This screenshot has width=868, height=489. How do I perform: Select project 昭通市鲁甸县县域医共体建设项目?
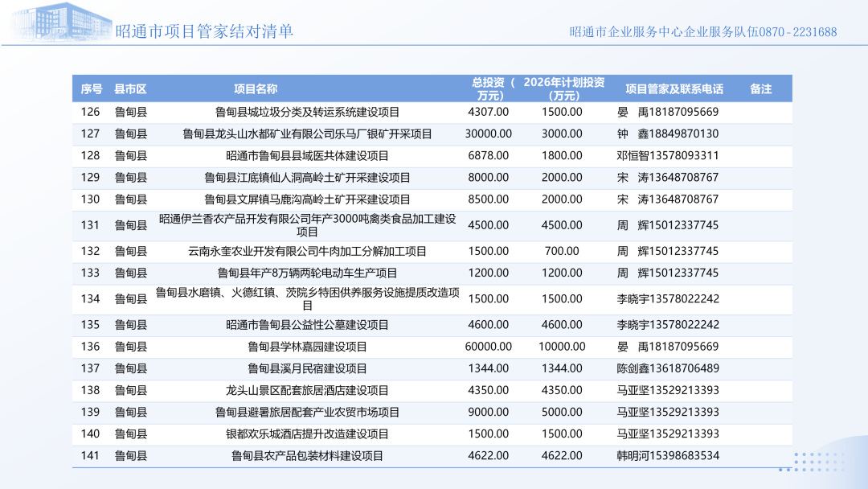(x=307, y=156)
